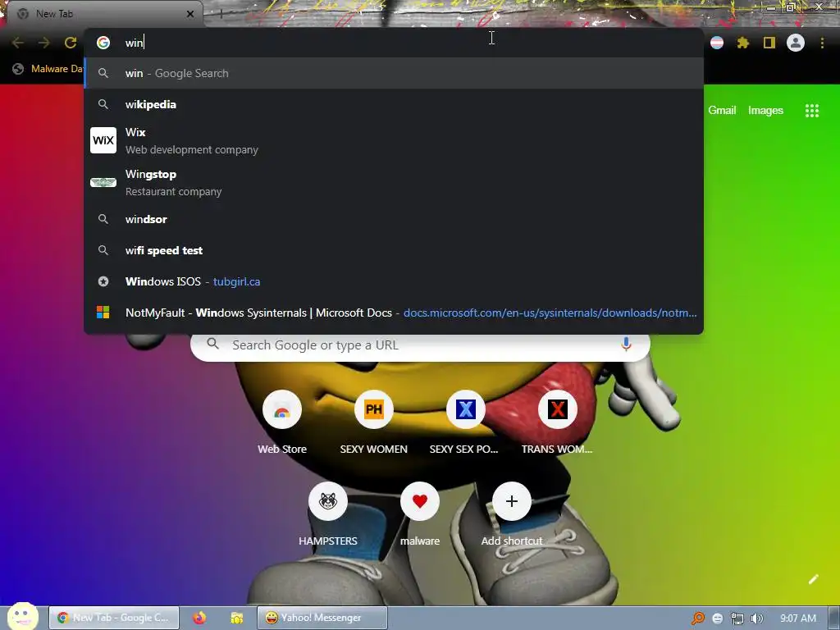Click the Start button smiley in taskbar

(22, 617)
